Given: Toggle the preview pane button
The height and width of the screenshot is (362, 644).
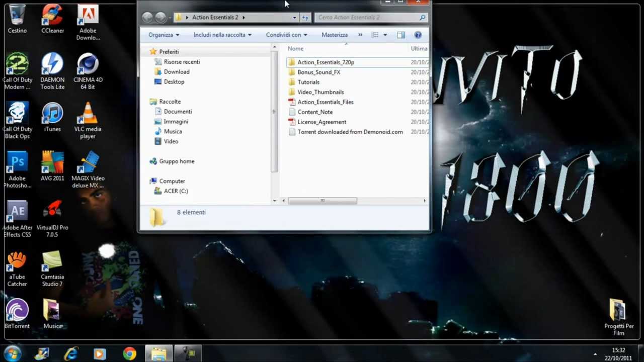Looking at the screenshot, I should tap(401, 35).
